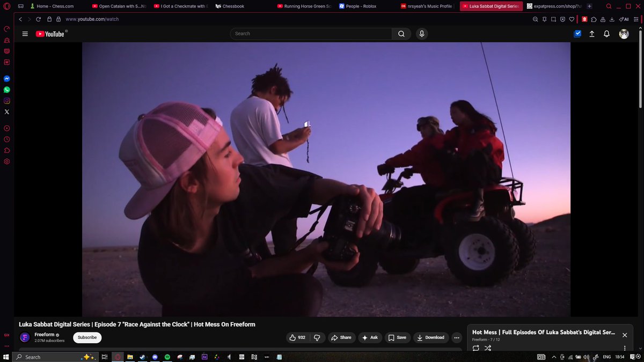Open the YouTube account avatar menu
This screenshot has height=362, width=644.
point(624,34)
